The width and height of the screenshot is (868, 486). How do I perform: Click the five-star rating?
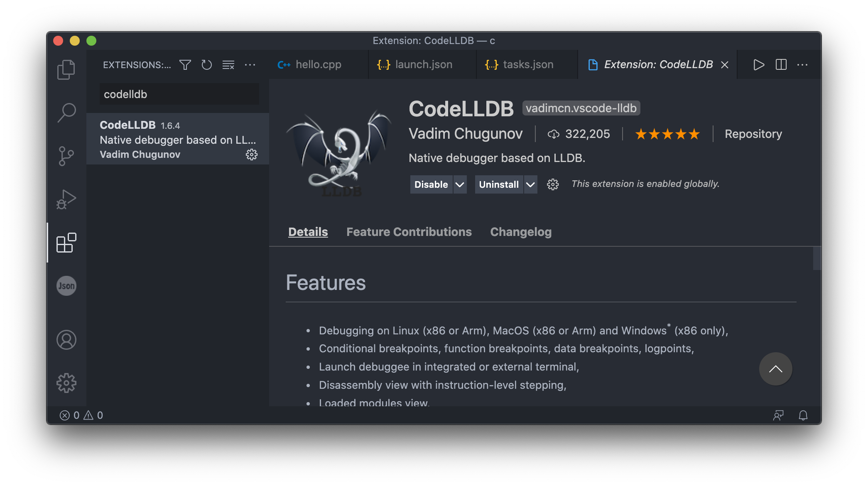click(x=667, y=134)
